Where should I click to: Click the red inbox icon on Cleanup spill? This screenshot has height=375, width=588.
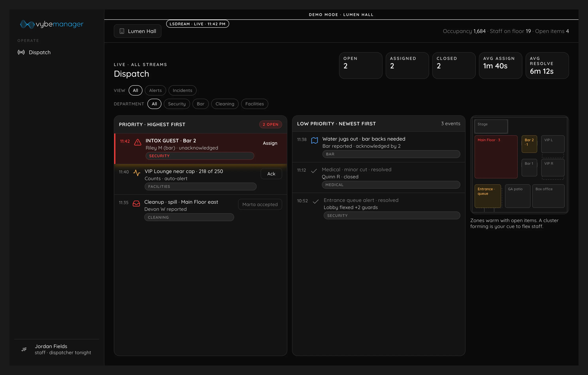[136, 203]
